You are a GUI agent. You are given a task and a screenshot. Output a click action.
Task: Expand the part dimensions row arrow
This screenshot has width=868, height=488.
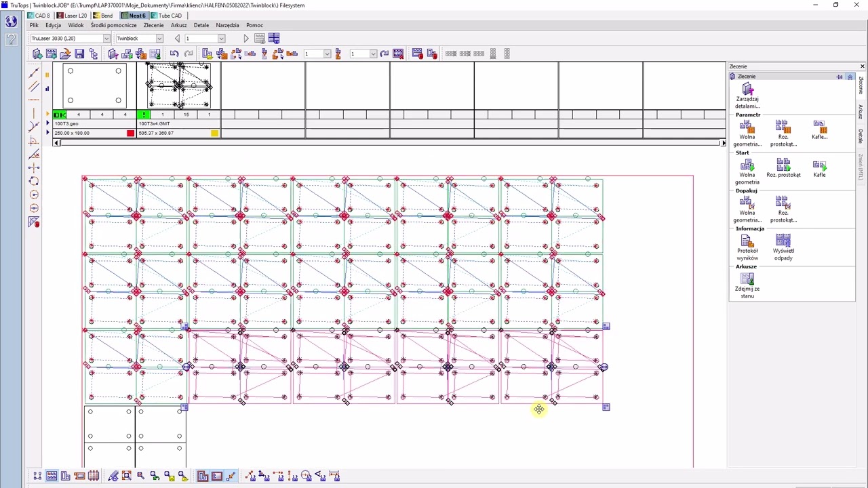click(47, 133)
